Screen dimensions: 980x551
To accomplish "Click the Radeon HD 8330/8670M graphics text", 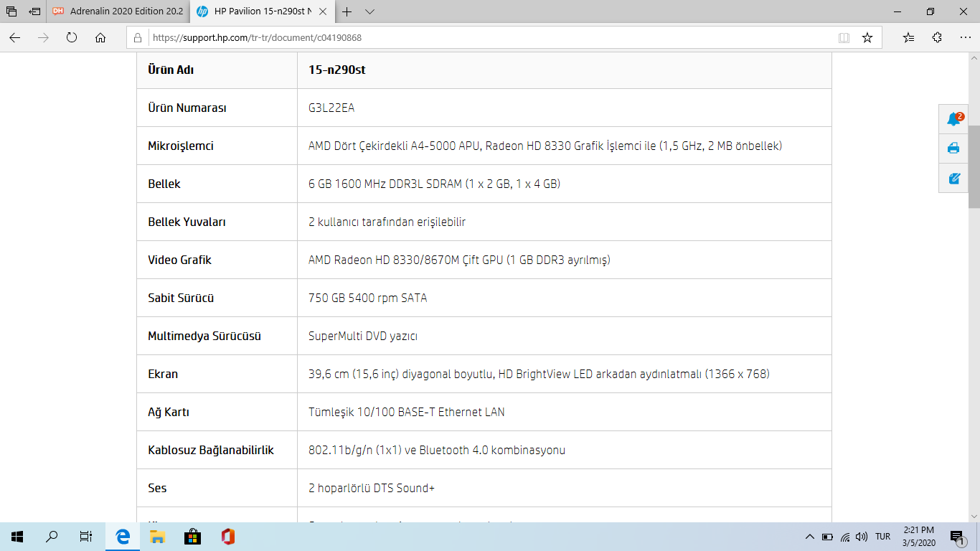I will coord(459,260).
